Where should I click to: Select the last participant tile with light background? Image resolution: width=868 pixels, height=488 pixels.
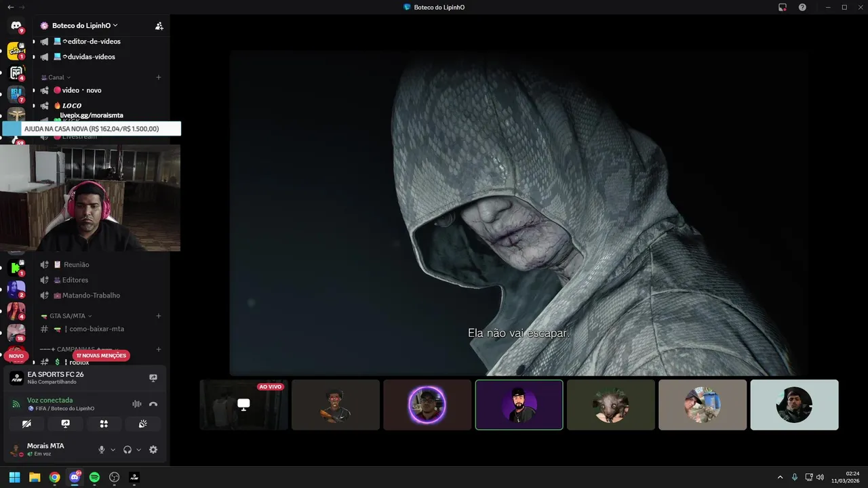tap(794, 405)
